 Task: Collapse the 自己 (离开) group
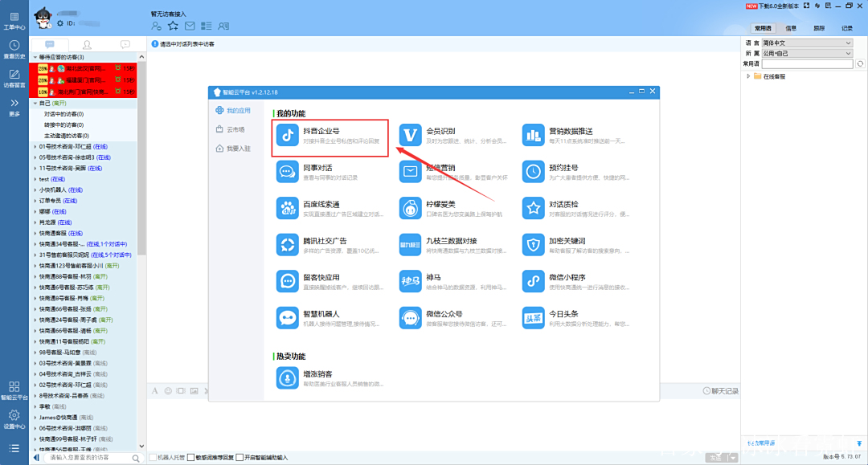coord(35,104)
